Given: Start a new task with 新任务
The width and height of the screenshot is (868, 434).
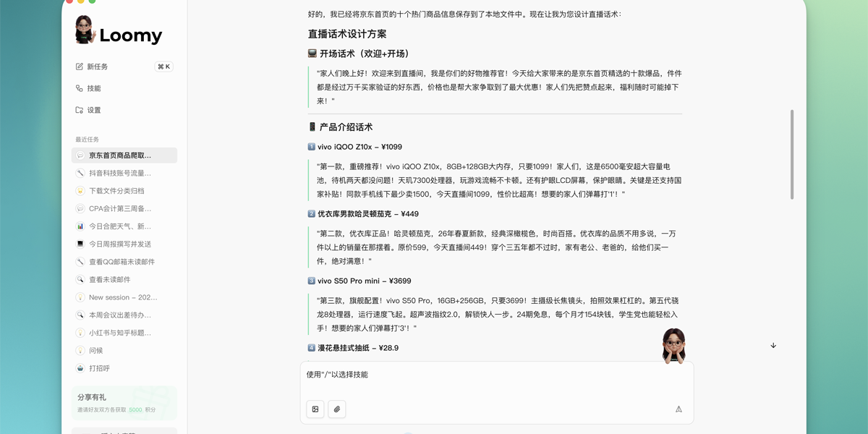Looking at the screenshot, I should point(98,67).
